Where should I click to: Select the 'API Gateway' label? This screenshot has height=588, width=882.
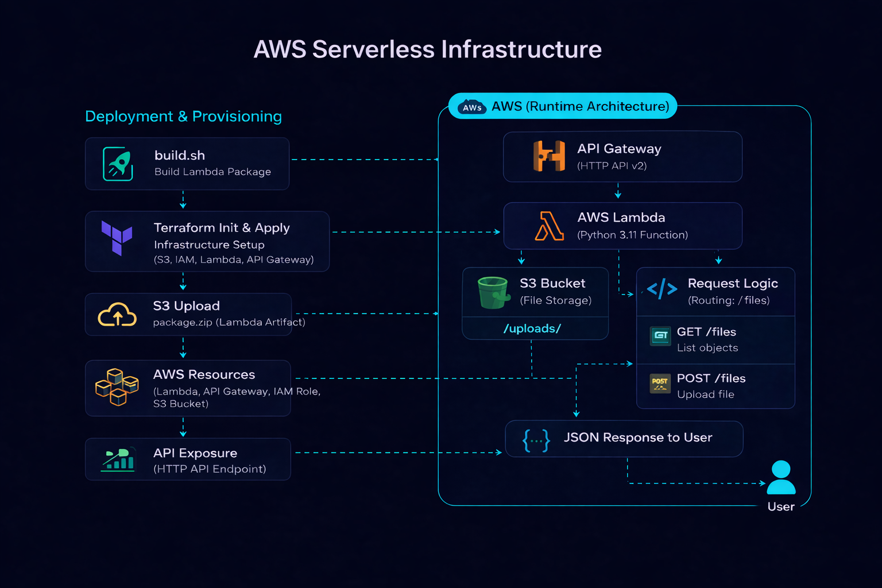point(619,149)
